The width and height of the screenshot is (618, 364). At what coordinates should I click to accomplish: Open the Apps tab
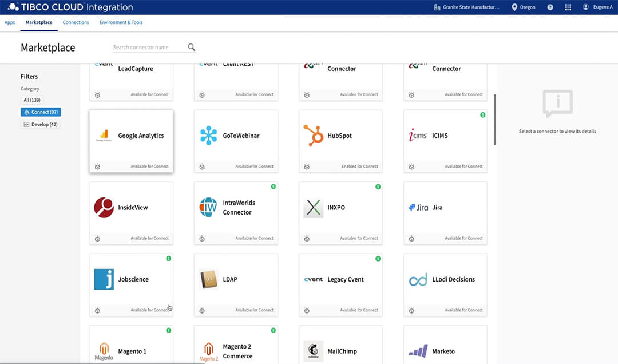10,22
